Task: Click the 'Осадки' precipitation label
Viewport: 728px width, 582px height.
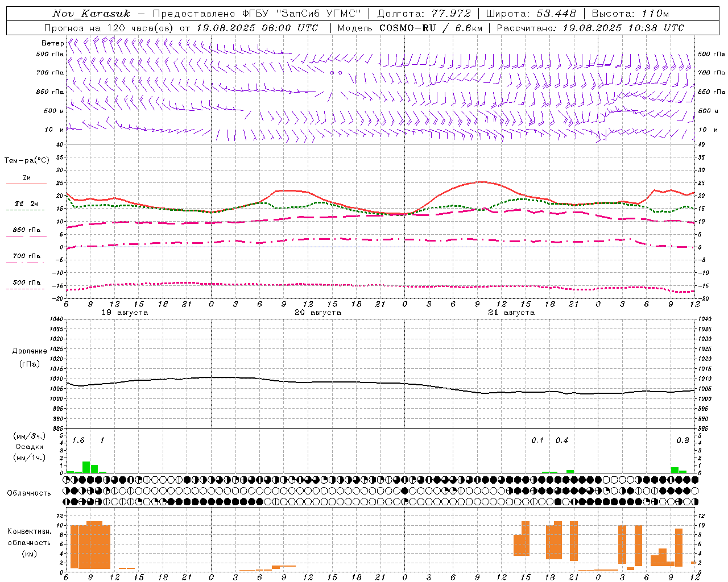Action: [x=29, y=447]
